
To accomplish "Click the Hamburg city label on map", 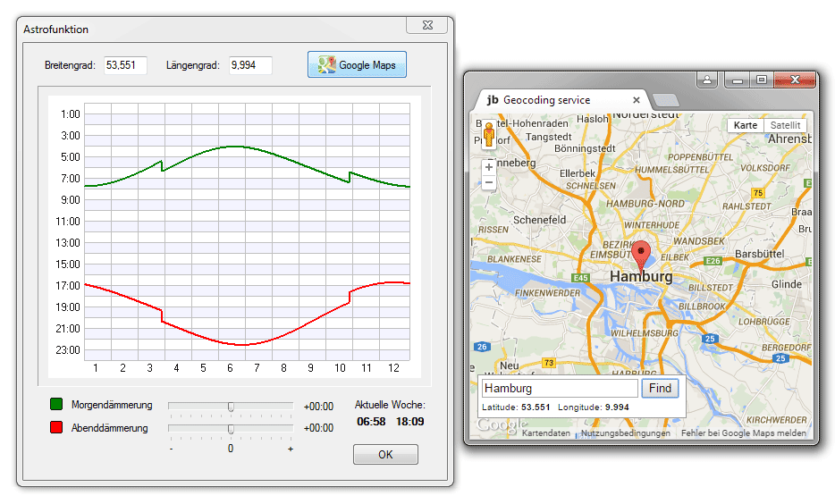I will tap(641, 277).
